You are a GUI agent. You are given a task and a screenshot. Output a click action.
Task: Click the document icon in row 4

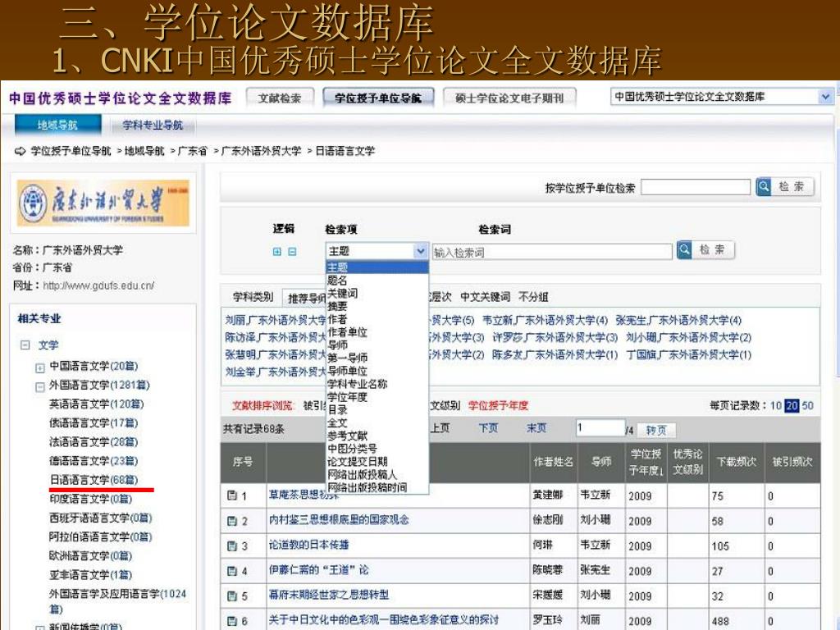pos(232,571)
